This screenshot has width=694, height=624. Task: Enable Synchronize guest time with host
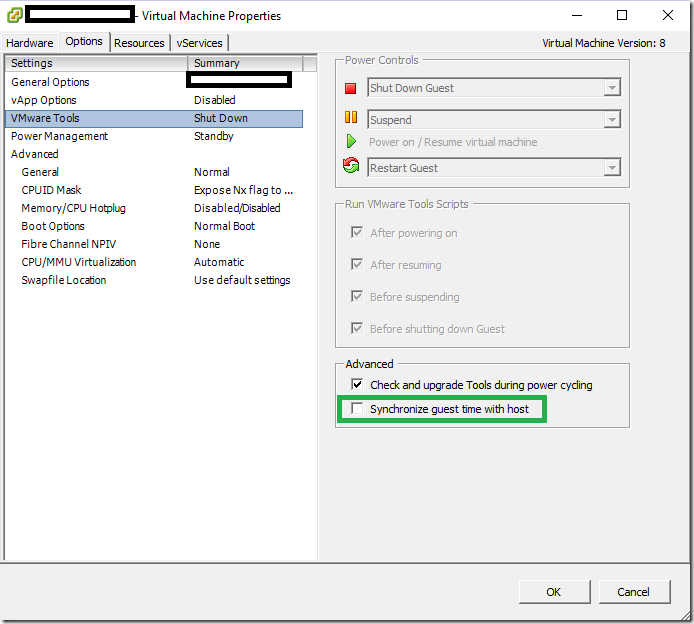(357, 408)
